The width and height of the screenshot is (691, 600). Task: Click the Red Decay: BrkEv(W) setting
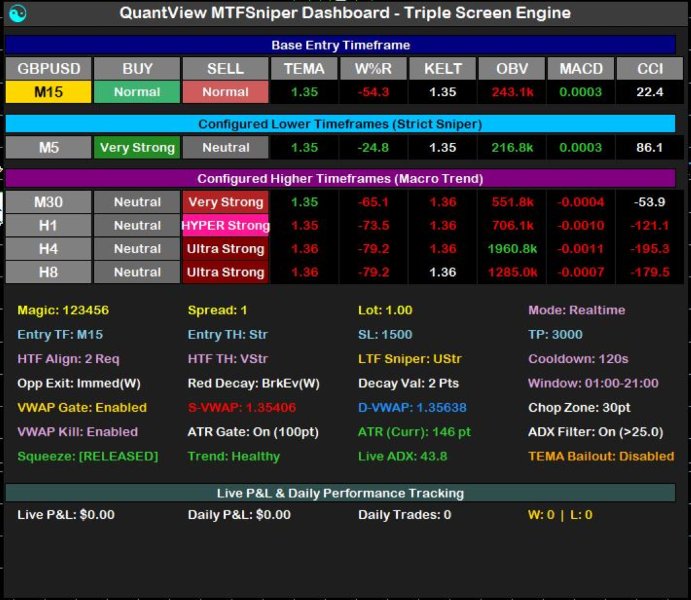pos(253,383)
